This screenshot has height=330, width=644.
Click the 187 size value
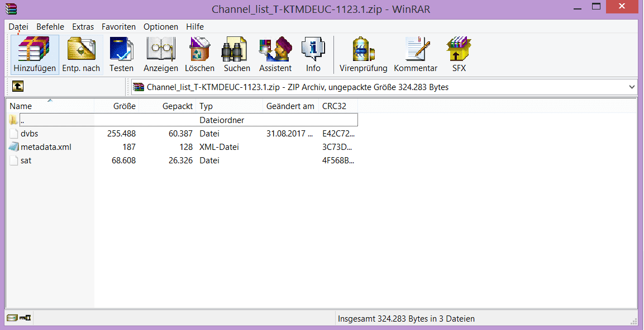pyautogui.click(x=129, y=147)
